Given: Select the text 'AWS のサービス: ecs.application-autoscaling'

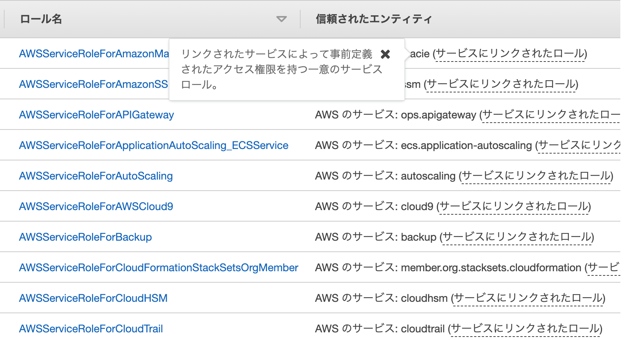Looking at the screenshot, I should (x=423, y=145).
